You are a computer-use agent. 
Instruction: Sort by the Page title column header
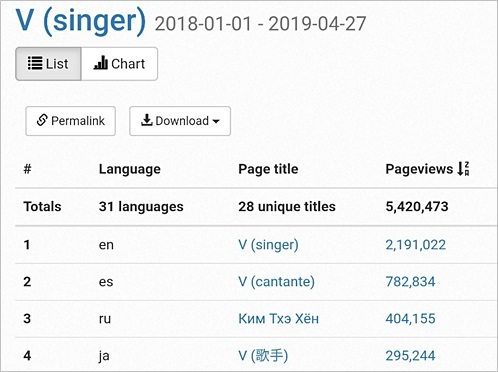(x=268, y=169)
